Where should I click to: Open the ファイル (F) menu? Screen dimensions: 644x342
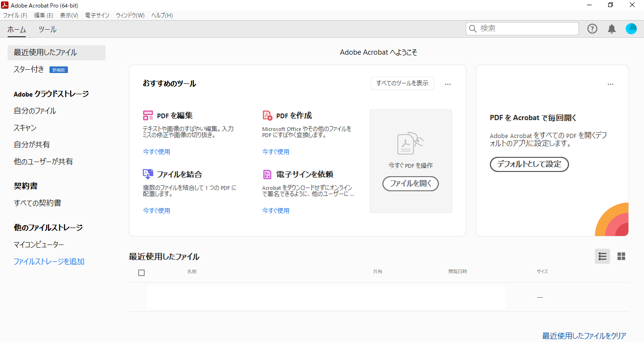click(15, 16)
